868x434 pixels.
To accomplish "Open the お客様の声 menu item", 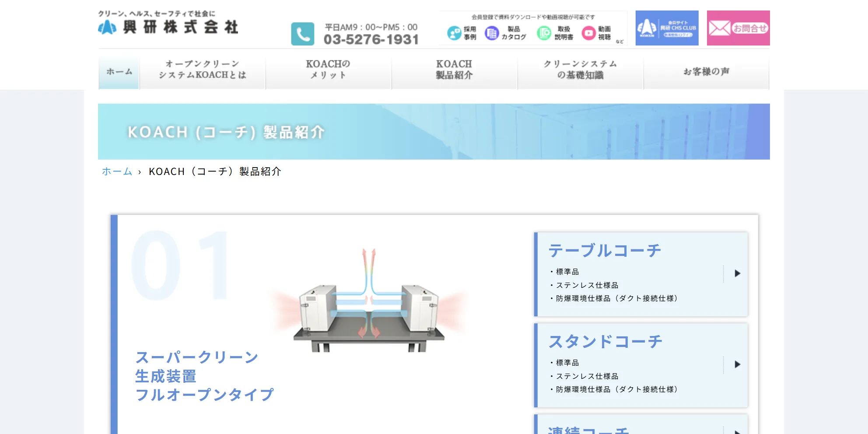I will (x=706, y=72).
